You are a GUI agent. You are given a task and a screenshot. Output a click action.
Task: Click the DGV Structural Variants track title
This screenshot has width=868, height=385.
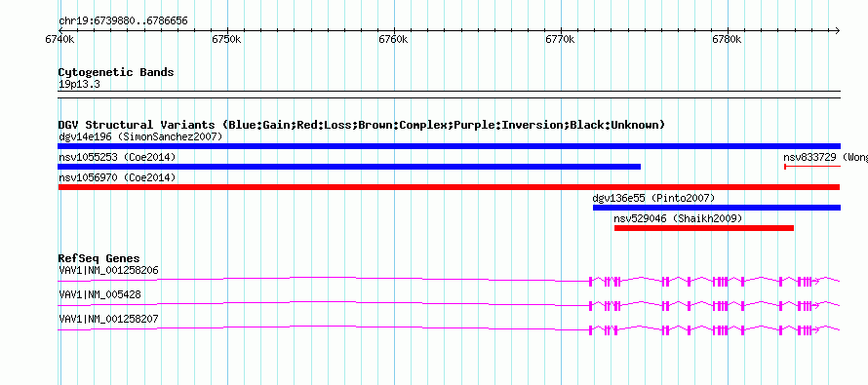click(x=362, y=125)
